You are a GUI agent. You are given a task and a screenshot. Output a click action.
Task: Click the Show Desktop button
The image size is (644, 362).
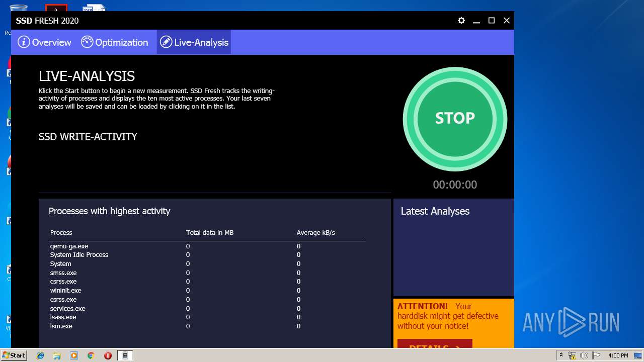[x=639, y=355]
